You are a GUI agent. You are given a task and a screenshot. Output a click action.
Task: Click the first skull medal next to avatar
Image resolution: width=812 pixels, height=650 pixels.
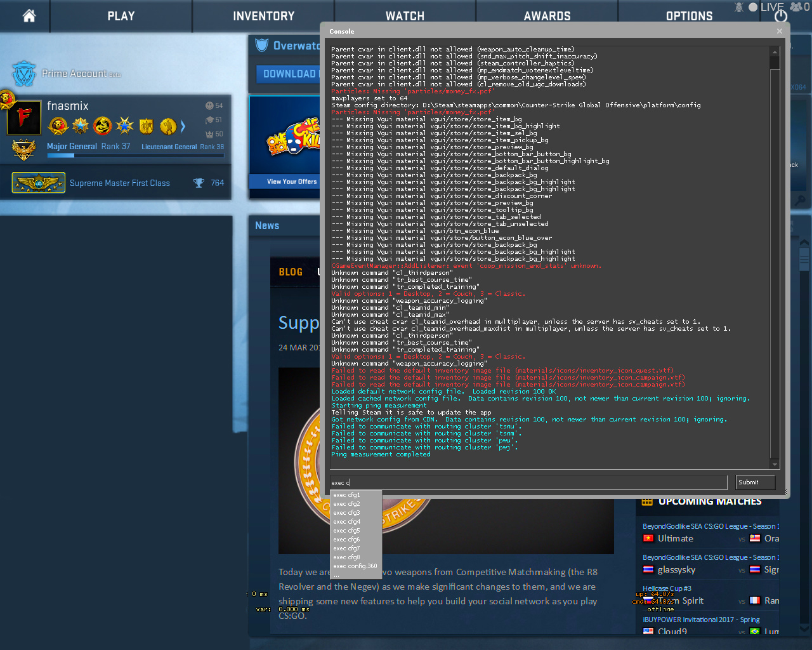58,126
